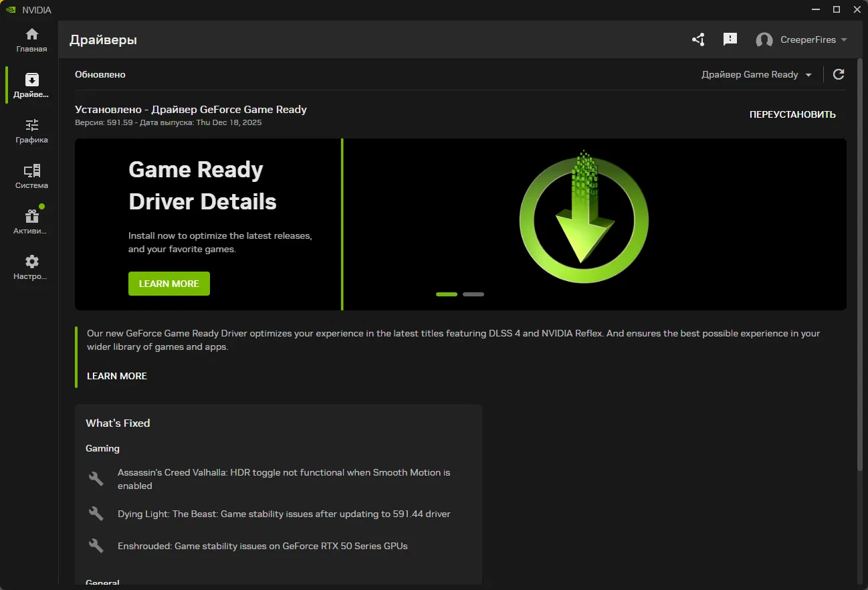The image size is (868, 590).
Task: Open the Драйвер Game Ready dropdown
Action: tap(756, 75)
